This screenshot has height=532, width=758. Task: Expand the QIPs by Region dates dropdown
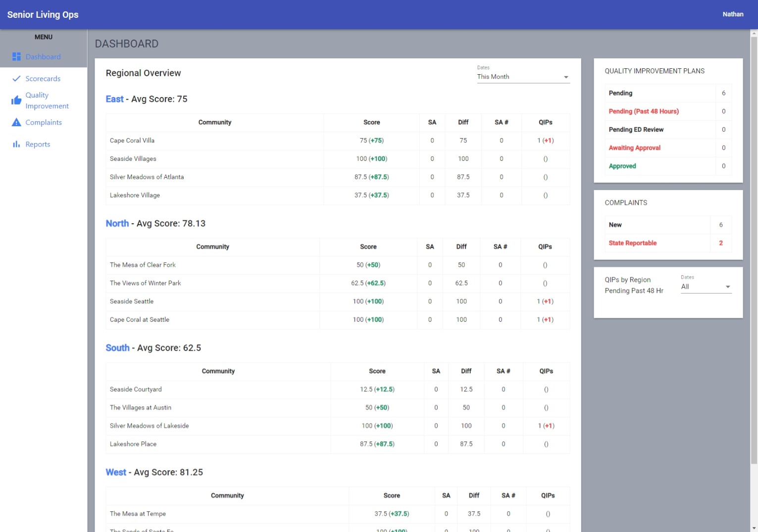click(705, 287)
